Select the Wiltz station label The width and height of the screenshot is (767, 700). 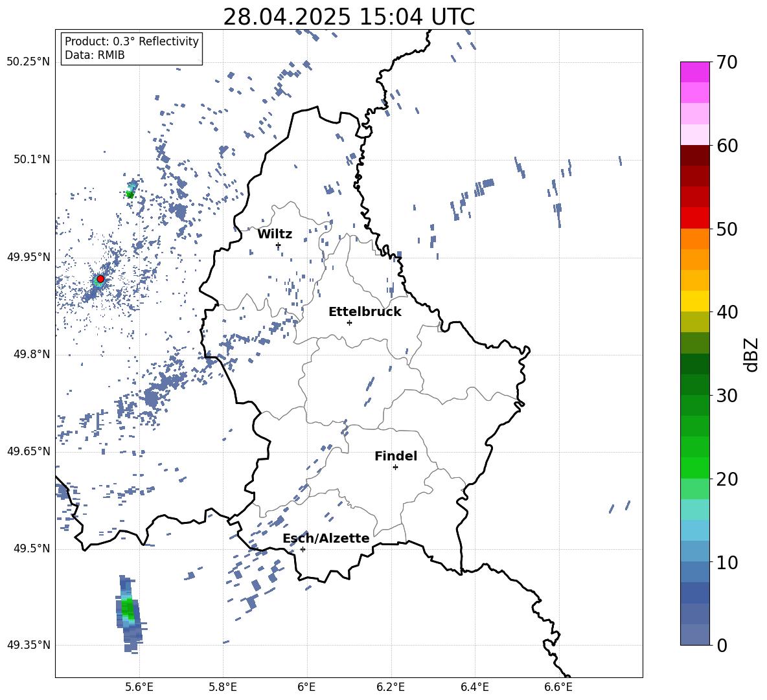tap(275, 234)
